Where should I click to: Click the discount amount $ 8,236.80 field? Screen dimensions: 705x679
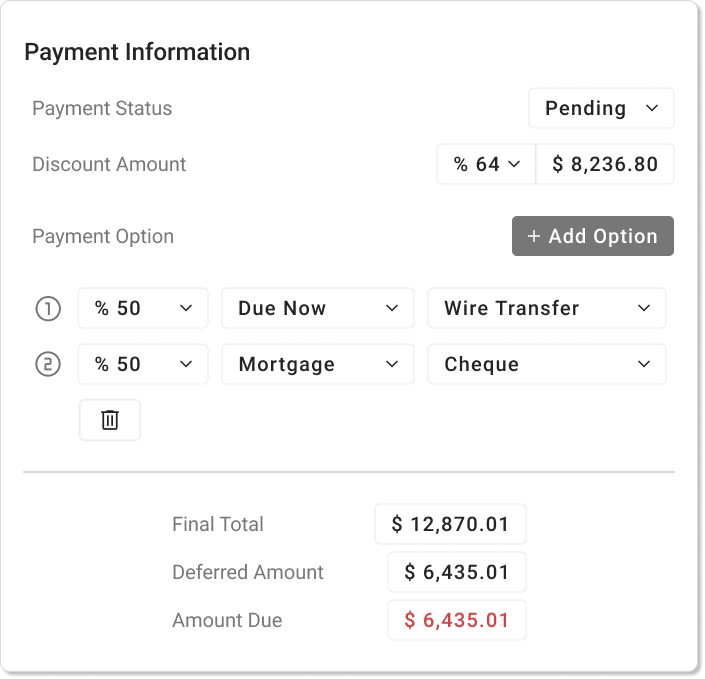[605, 165]
